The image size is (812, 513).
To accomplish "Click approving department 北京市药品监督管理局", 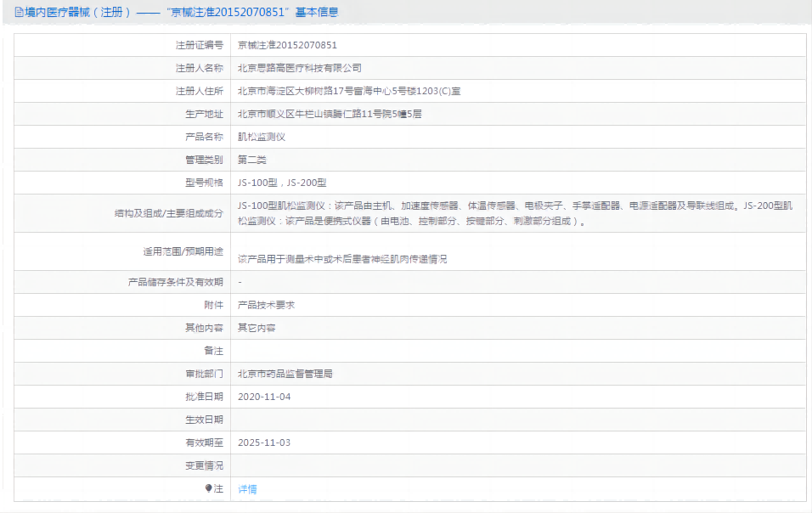I will tap(285, 373).
